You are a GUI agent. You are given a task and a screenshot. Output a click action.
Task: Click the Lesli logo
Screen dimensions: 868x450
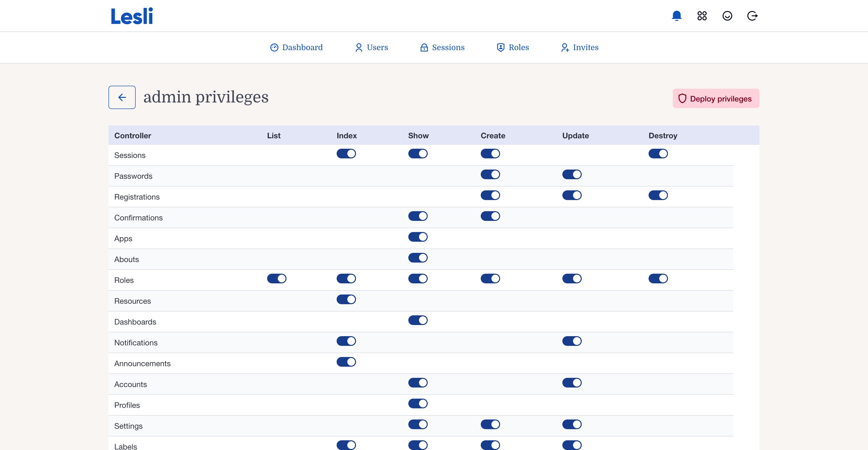[x=132, y=16]
